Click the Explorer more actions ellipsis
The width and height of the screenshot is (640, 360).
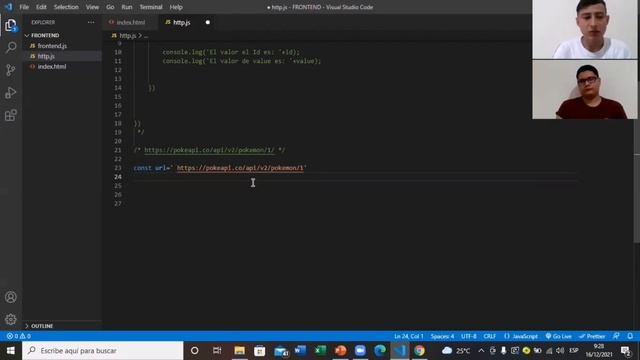point(91,22)
